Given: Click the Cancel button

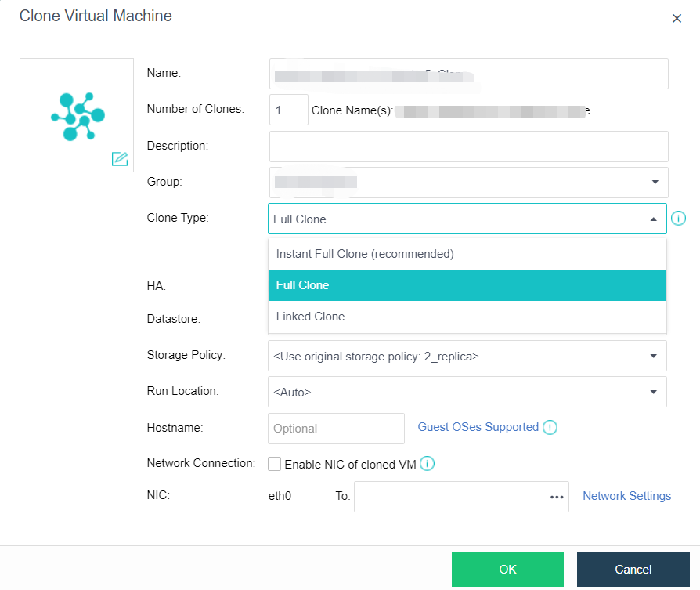Looking at the screenshot, I should (x=633, y=570).
